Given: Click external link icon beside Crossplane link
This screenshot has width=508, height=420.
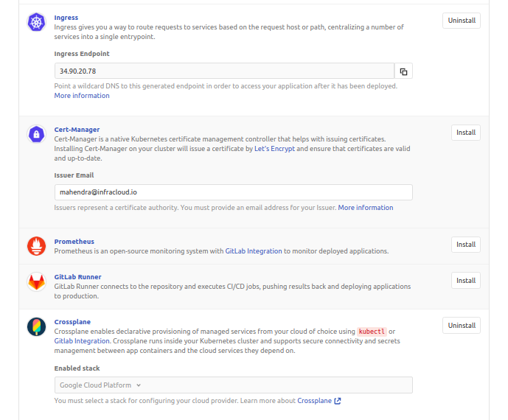Looking at the screenshot, I should pos(337,401).
